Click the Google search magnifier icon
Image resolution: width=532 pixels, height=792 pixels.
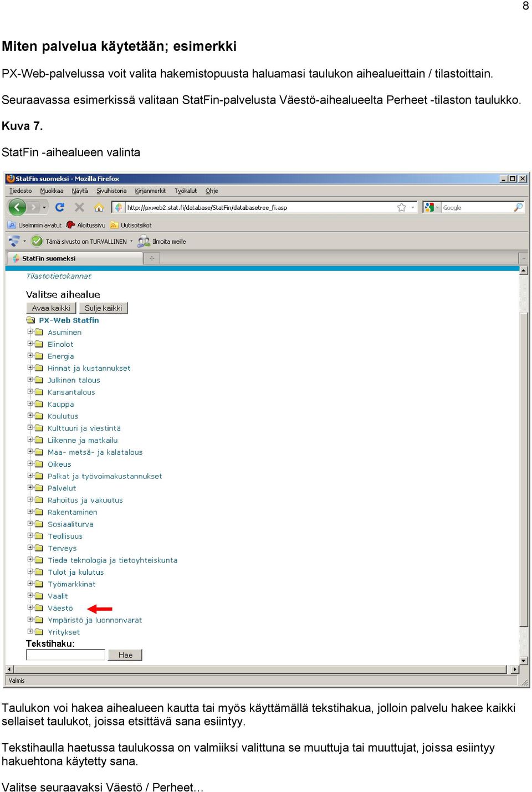(518, 207)
